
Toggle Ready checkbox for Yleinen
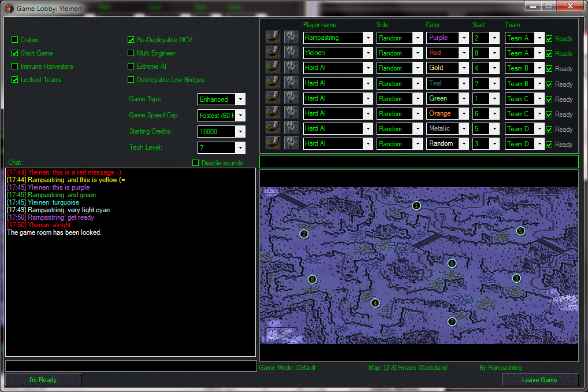pos(549,54)
